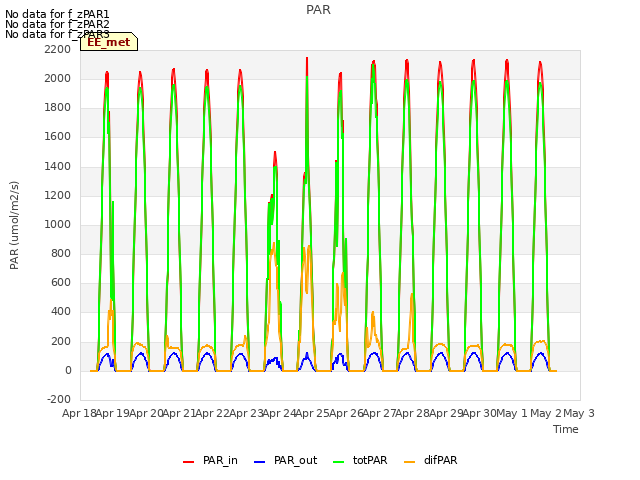Click the 'No data for f_zPAR1' message
The width and height of the screenshot is (640, 480).
click(x=57, y=14)
